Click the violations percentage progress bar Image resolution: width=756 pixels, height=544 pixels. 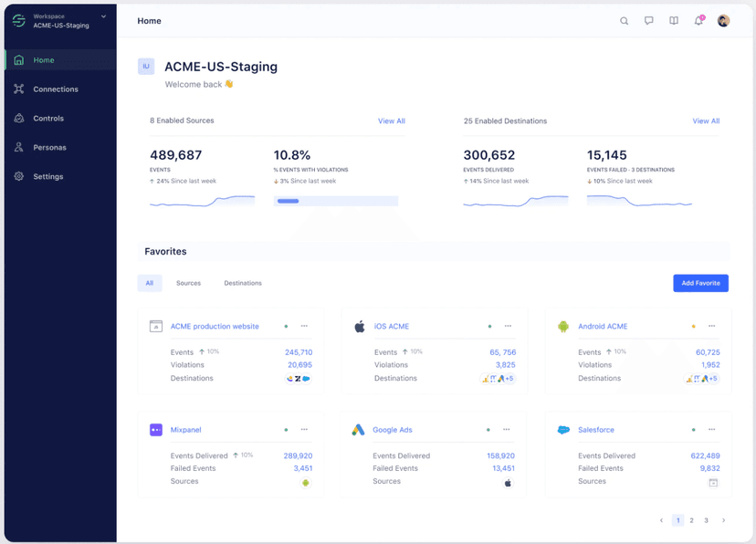[335, 201]
